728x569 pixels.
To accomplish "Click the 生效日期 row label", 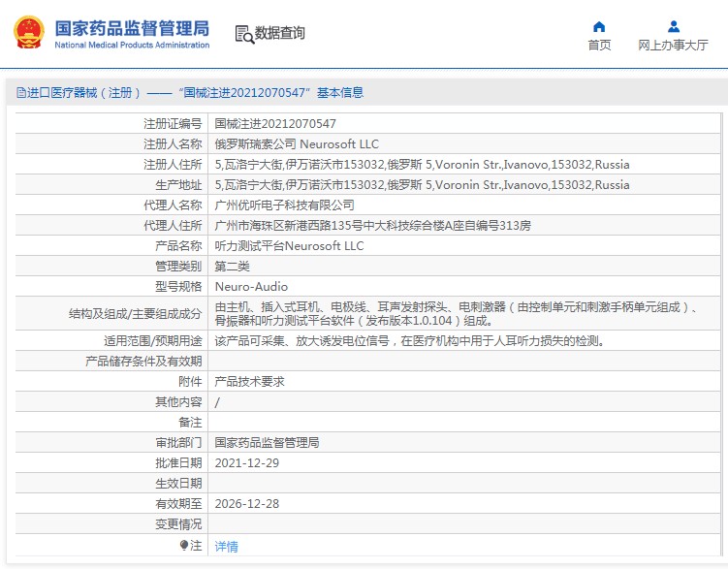I will point(178,484).
